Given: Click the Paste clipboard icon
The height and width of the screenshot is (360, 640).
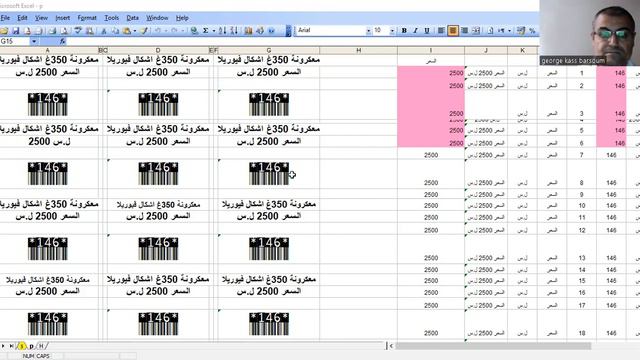Looking at the screenshot, I should (127, 31).
